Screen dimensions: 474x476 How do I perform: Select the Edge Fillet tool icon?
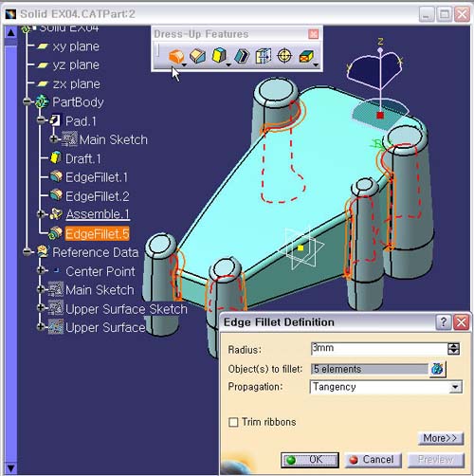pos(176,57)
